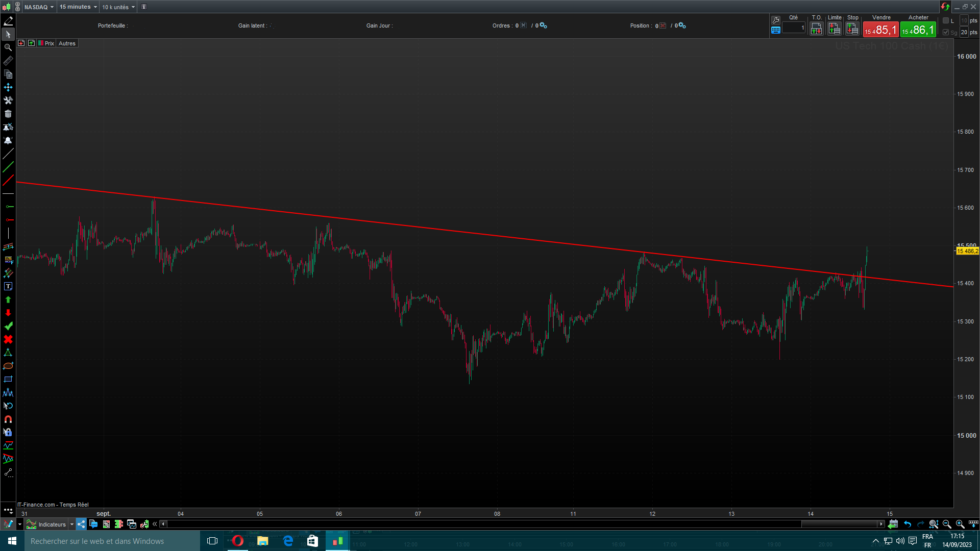
Task: Select the zoom magnifier tool in left toolbar
Action: tap(8, 47)
